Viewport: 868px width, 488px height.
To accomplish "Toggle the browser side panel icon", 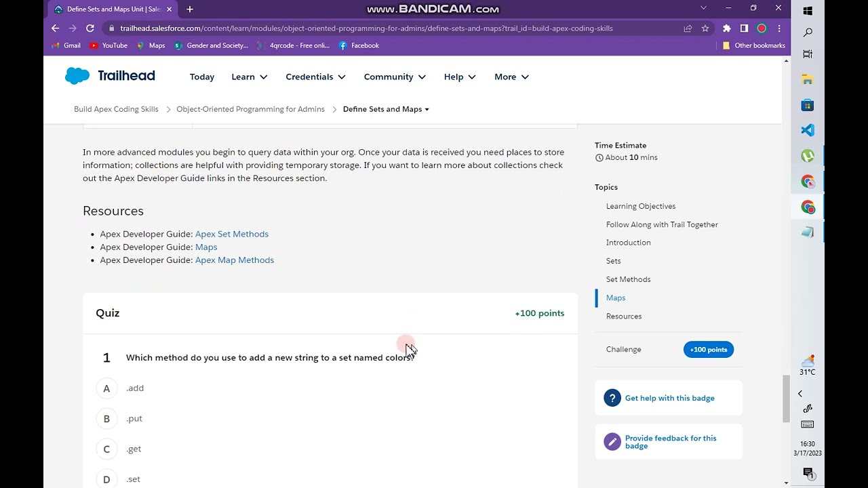I will point(744,28).
